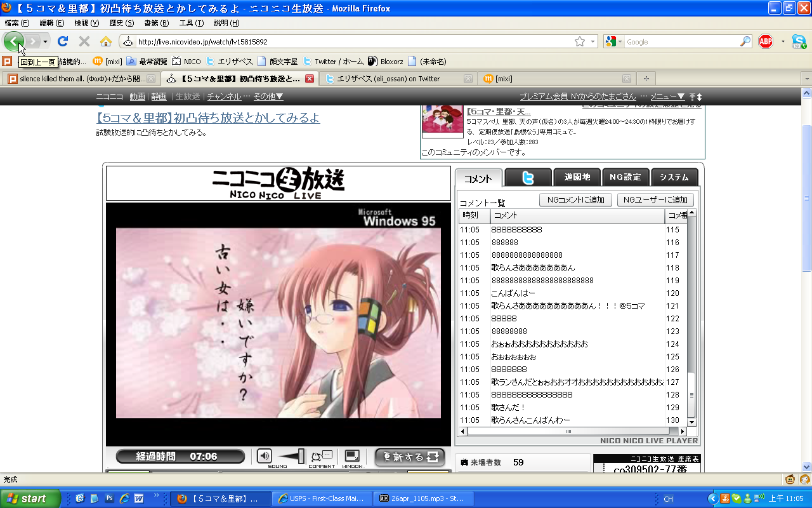Switch view with the WINDOW icon
The image size is (812, 508).
pos(352,457)
